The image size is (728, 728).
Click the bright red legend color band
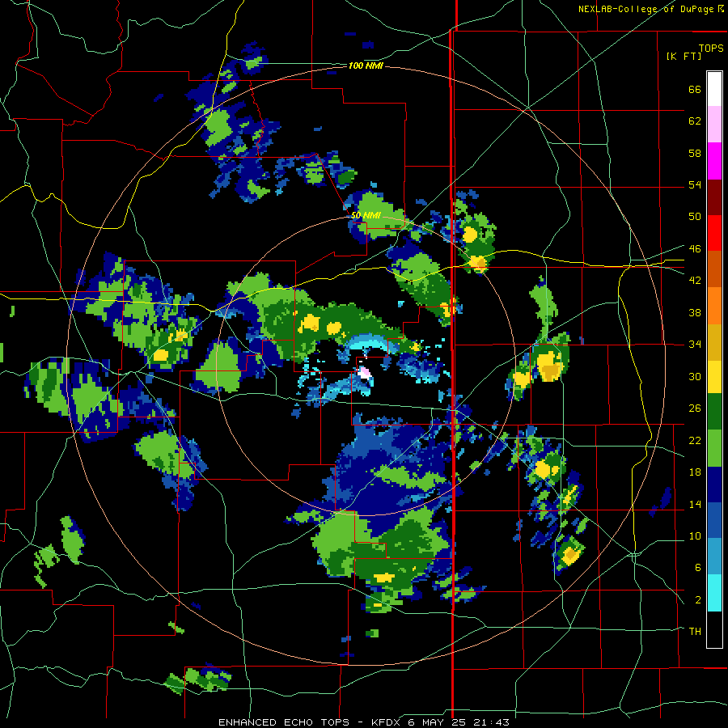point(714,233)
